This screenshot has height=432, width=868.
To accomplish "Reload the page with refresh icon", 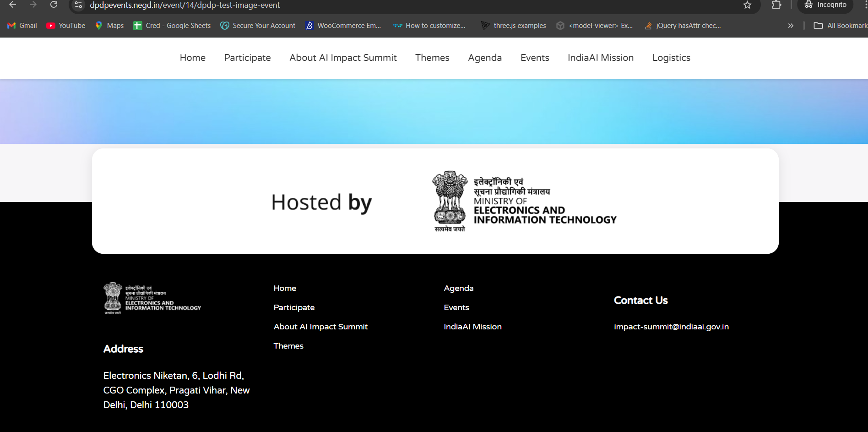I will coord(54,5).
